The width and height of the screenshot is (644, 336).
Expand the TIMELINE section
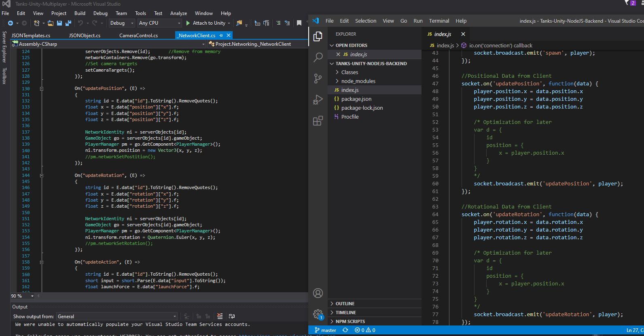coord(374,313)
